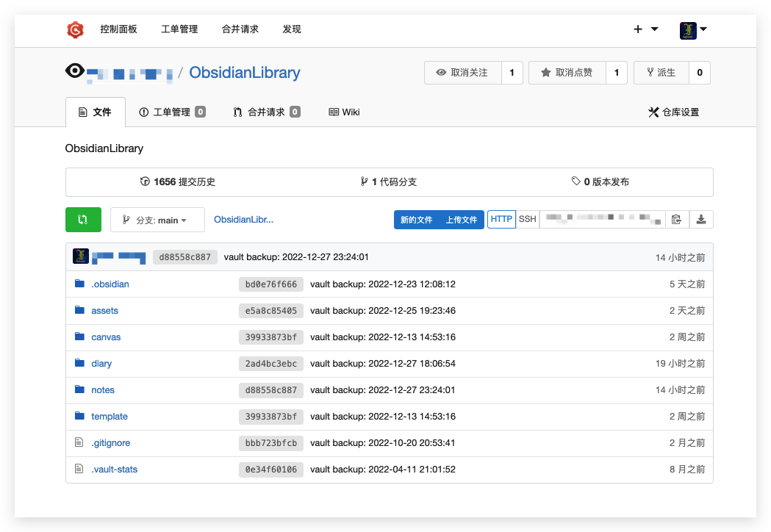Image resolution: width=771 pixels, height=532 pixels.
Task: Select the 控制面板 nav item
Action: click(118, 29)
